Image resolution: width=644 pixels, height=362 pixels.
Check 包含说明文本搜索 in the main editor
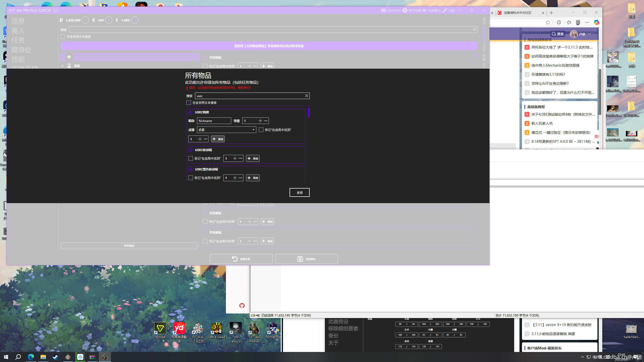pyautogui.click(x=63, y=36)
